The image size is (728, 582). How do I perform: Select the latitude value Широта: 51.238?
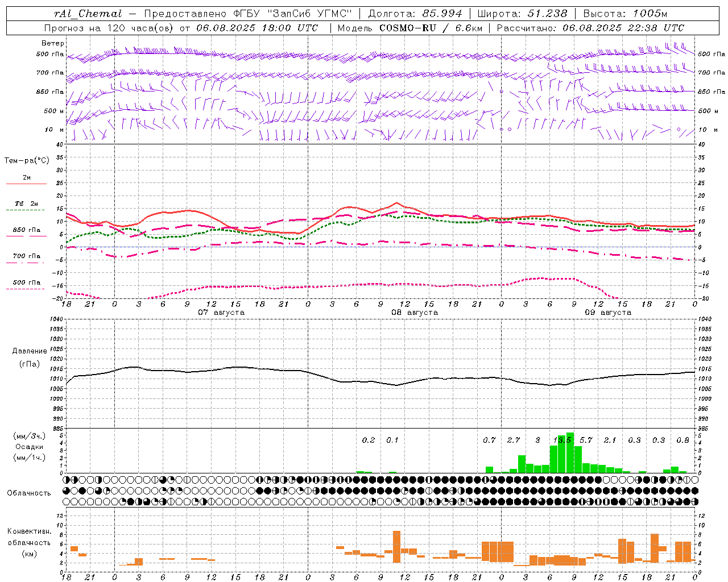(522, 14)
